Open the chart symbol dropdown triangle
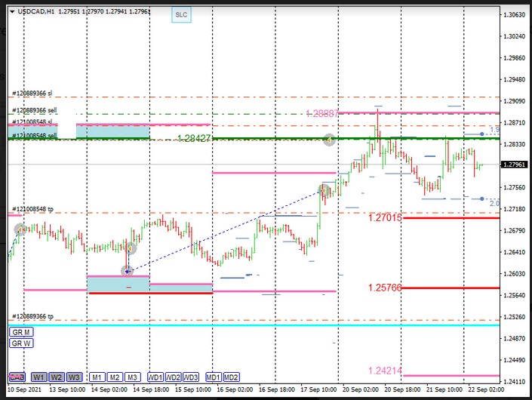The height and width of the screenshot is (400, 532). [12, 12]
